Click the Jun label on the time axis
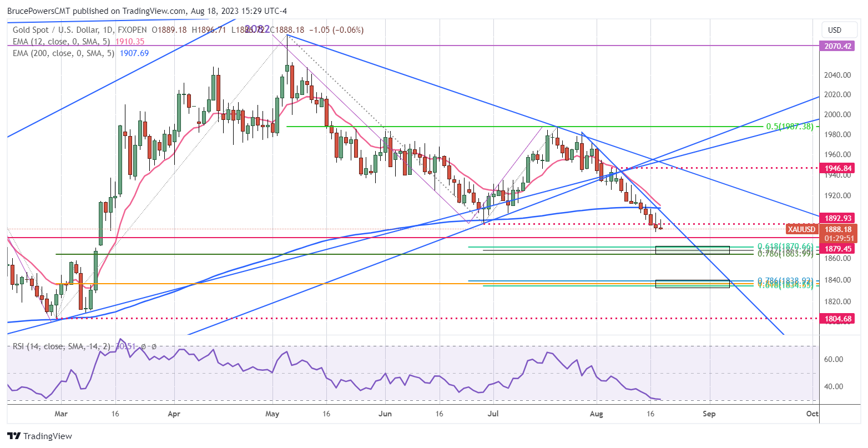Screen dimensions: 868x448 coord(385,414)
